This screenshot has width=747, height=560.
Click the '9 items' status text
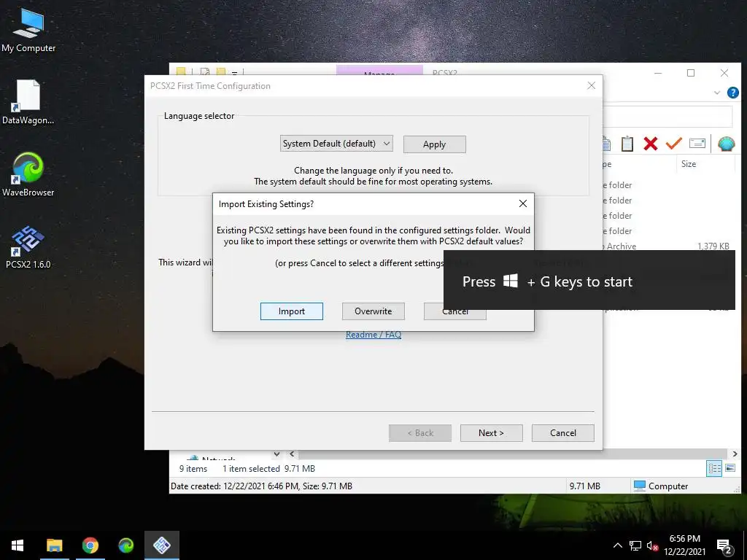coord(193,469)
